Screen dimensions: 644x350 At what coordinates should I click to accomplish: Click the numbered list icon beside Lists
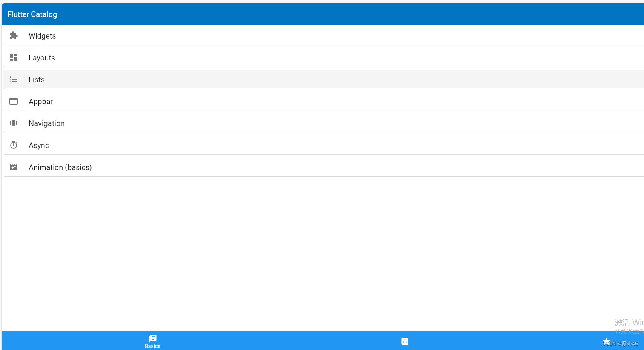coord(14,79)
